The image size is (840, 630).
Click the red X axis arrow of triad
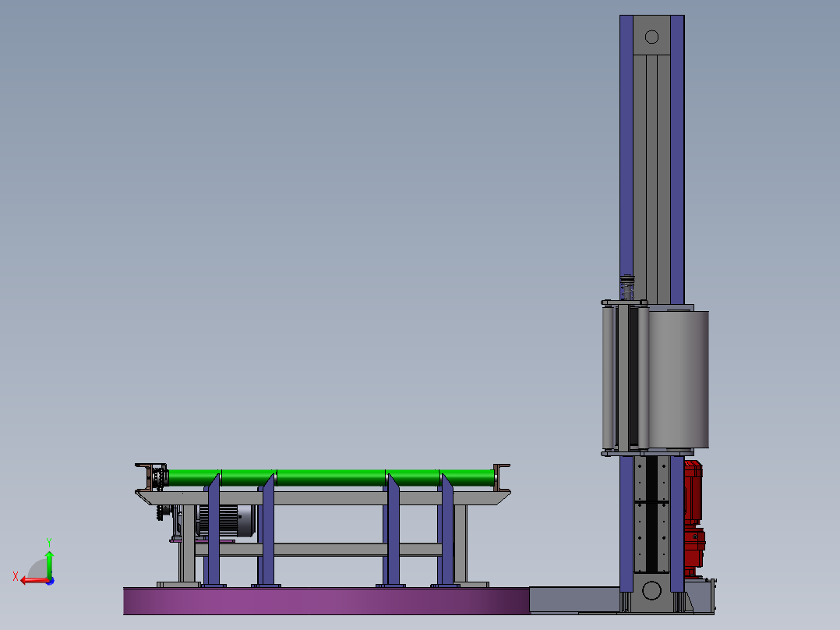34,581
